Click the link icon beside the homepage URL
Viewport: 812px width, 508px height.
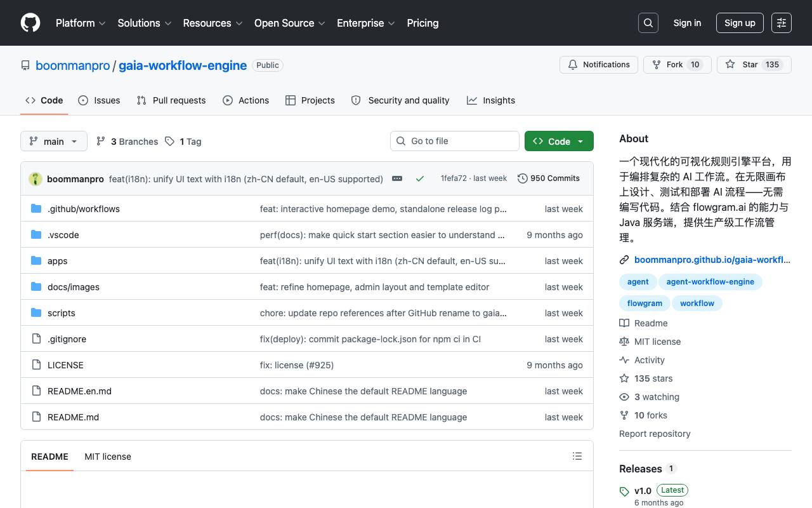(624, 260)
